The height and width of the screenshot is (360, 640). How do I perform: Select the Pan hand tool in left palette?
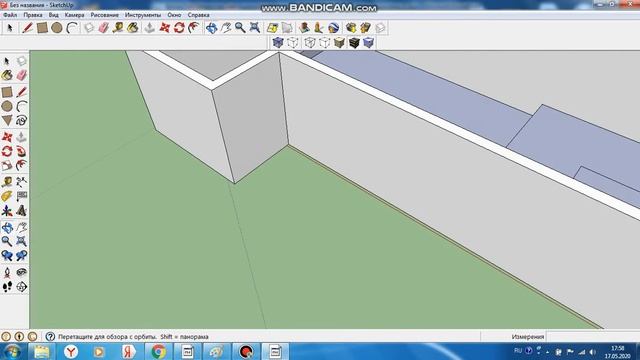tap(22, 227)
